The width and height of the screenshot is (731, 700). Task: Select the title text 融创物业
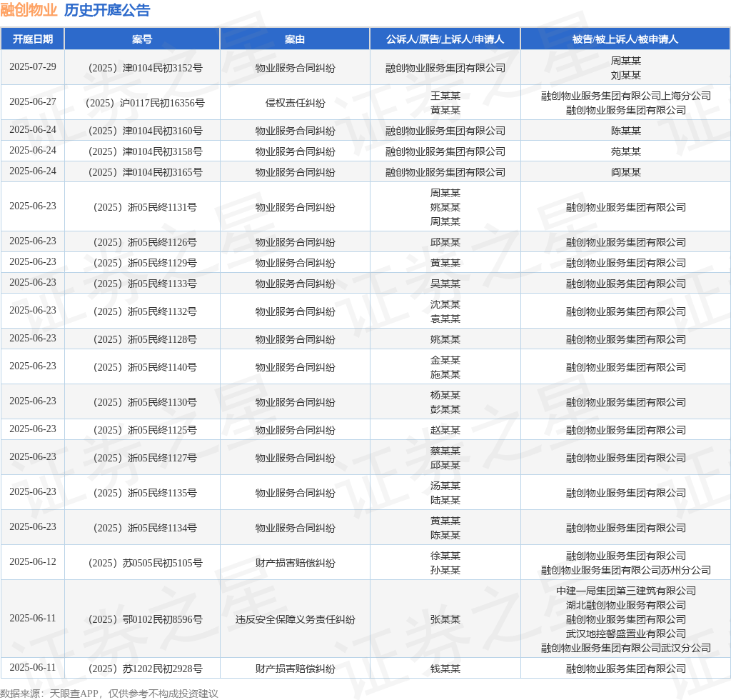tap(29, 10)
